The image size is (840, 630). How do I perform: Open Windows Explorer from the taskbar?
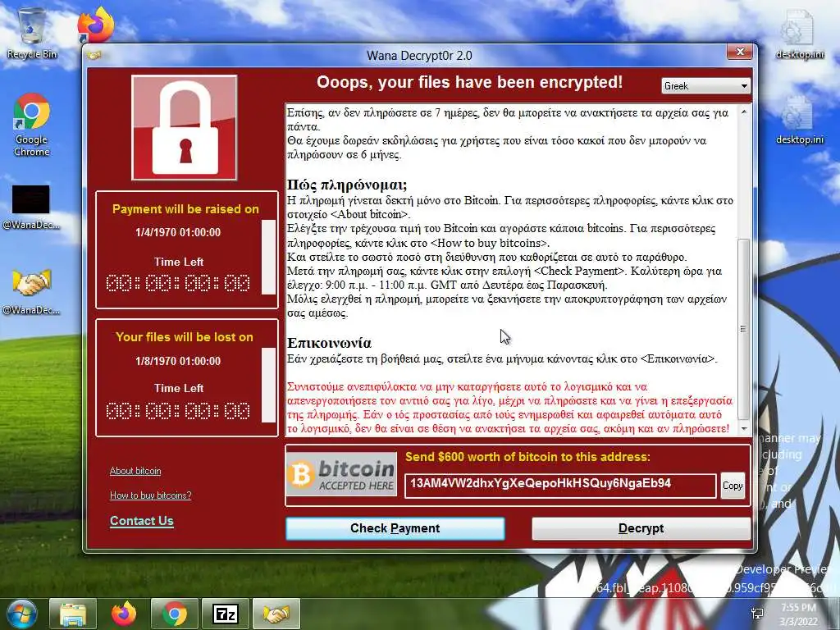pos(73,614)
